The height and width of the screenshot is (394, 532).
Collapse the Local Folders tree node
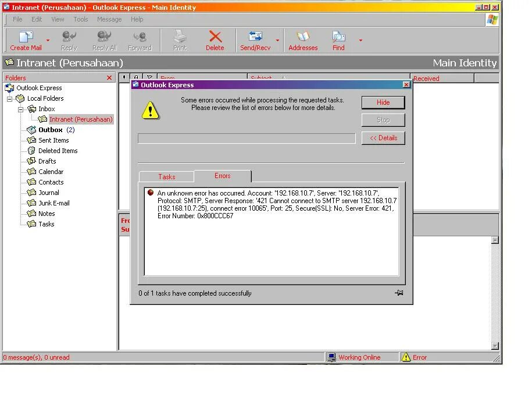[9, 99]
